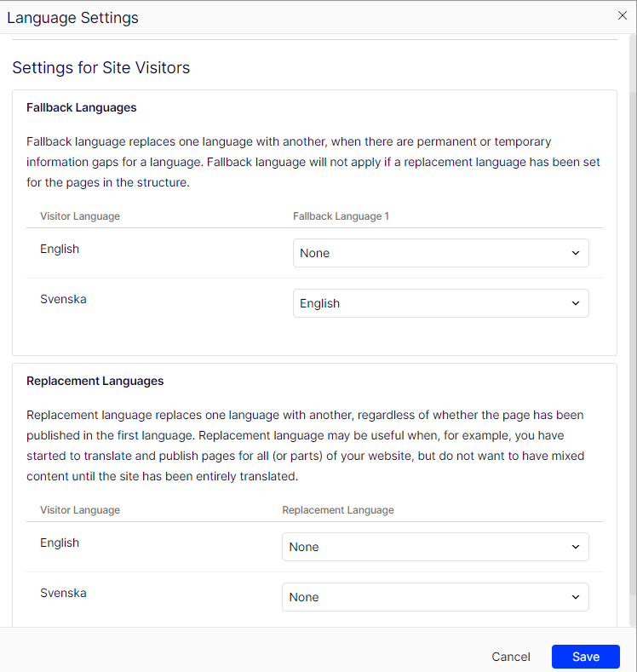Open English fallback language dropdown
Screen dimensions: 637x672
[x=441, y=253]
